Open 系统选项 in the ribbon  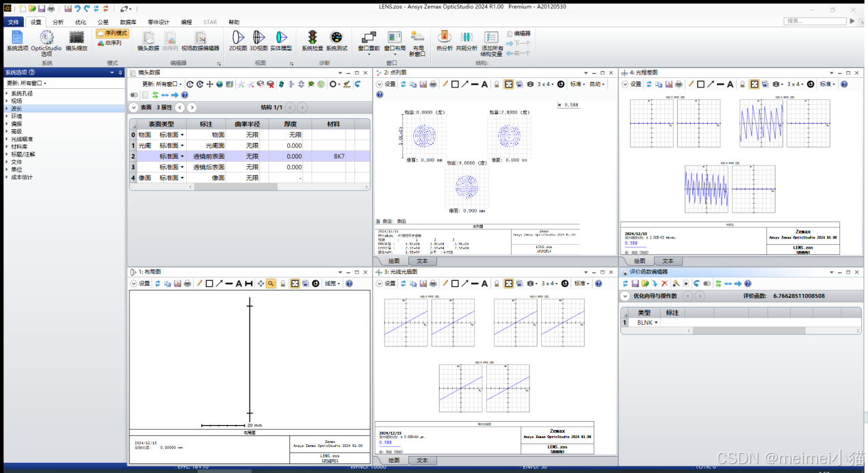(17, 41)
